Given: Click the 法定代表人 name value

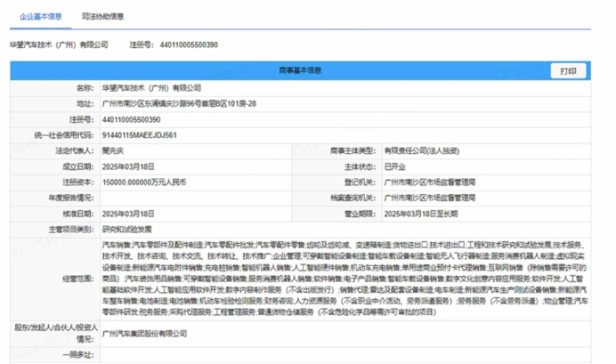Looking at the screenshot, I should [113, 150].
